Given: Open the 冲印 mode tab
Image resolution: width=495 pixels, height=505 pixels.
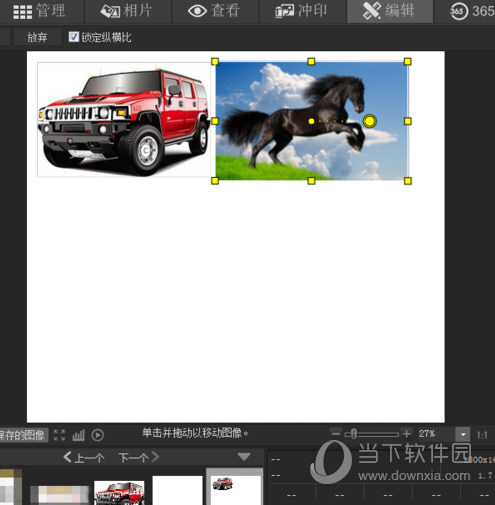Looking at the screenshot, I should tap(303, 11).
